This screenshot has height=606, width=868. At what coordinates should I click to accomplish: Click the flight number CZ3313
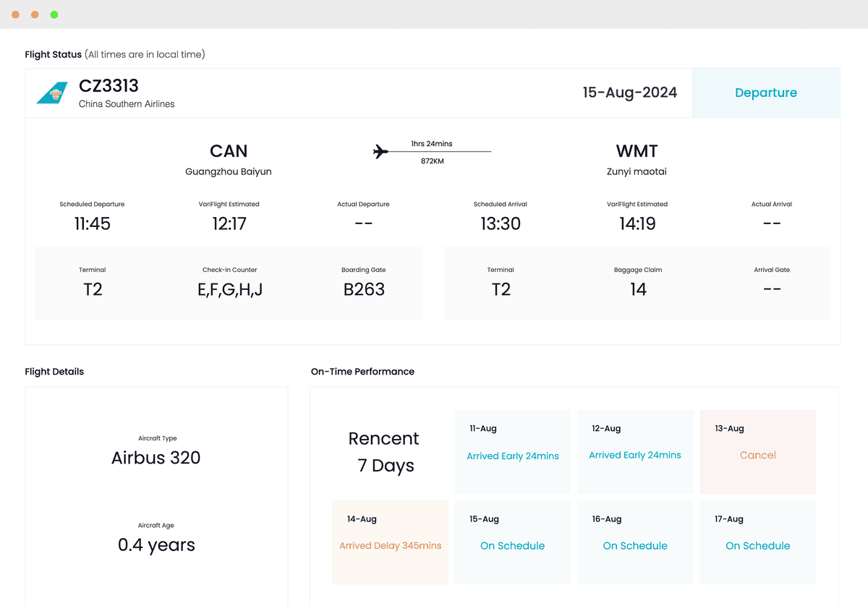[109, 85]
